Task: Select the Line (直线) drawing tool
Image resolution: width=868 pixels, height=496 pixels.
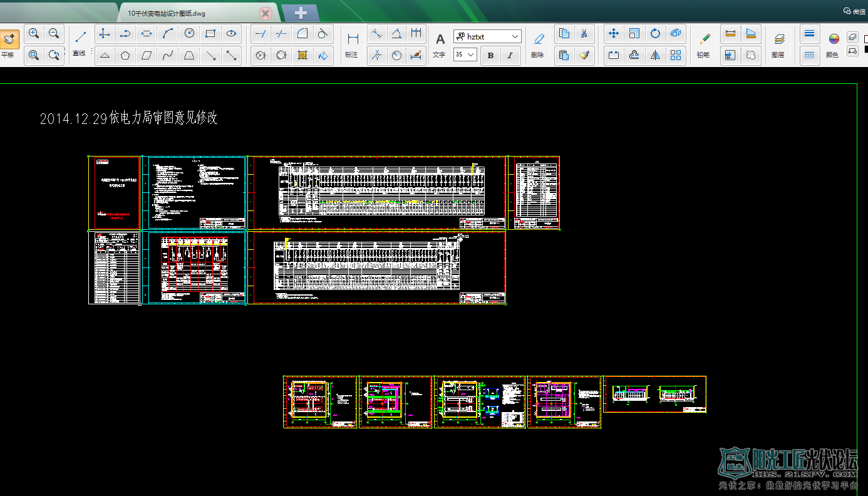Action: pyautogui.click(x=80, y=43)
